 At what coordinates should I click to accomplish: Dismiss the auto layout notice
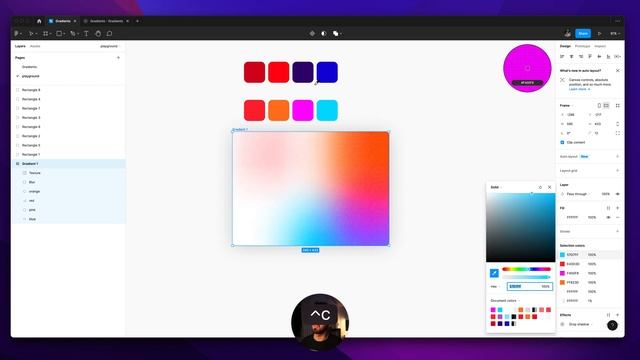[618, 71]
